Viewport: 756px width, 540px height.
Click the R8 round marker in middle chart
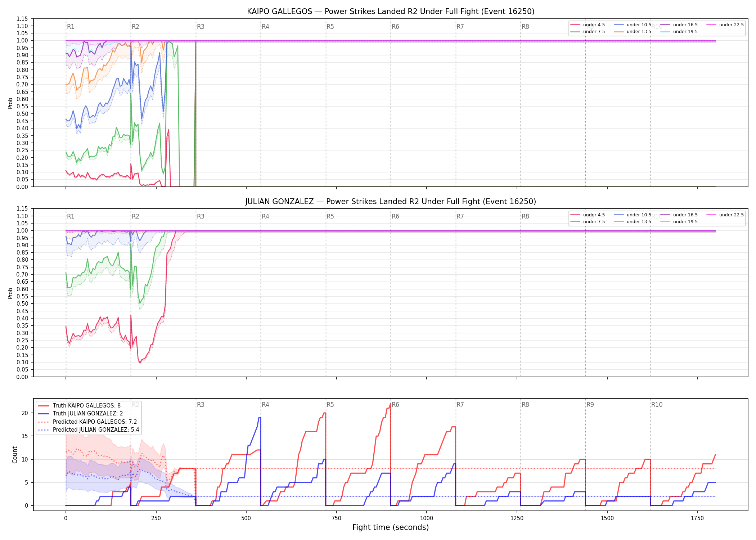tap(525, 216)
